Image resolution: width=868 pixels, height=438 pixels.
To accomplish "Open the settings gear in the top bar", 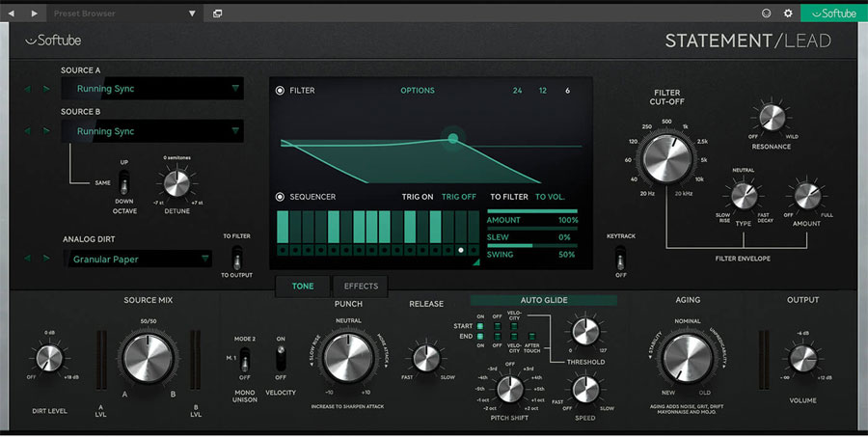I will (788, 14).
